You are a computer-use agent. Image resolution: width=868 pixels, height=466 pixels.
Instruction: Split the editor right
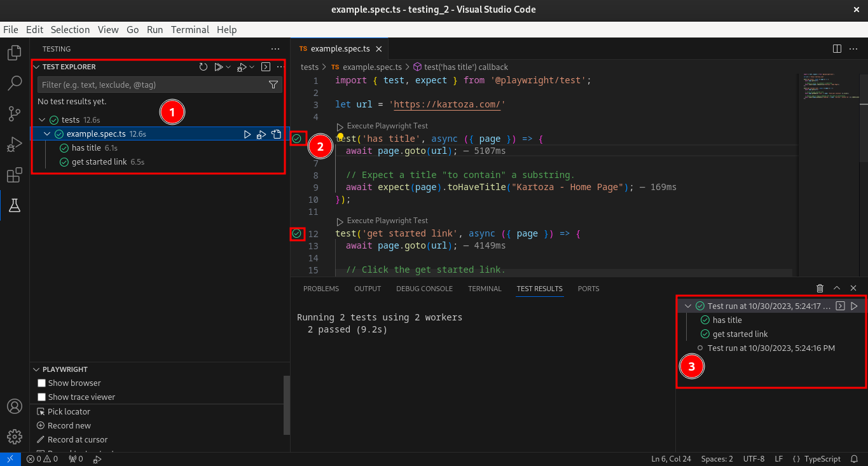point(837,48)
